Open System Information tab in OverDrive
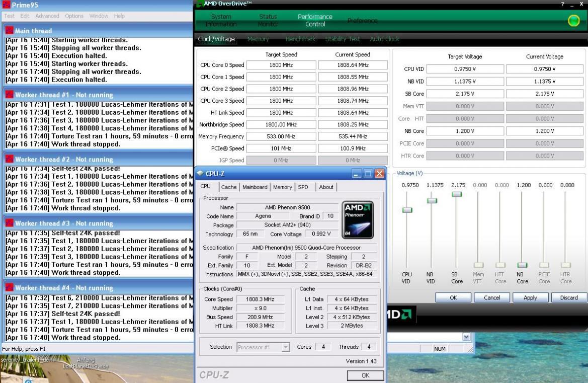The image size is (588, 383). pyautogui.click(x=221, y=20)
